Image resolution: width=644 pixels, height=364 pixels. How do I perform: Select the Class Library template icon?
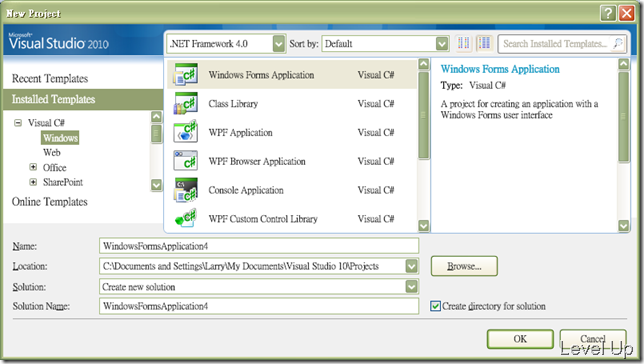pyautogui.click(x=186, y=103)
